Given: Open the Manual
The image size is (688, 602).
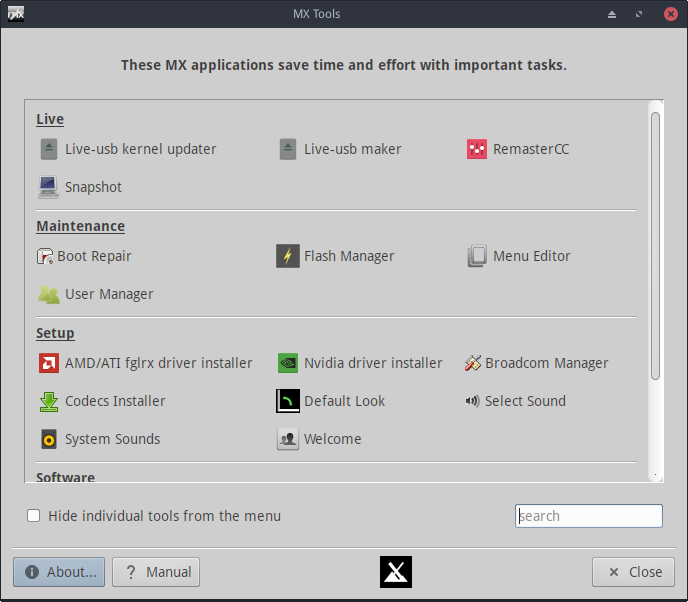Looking at the screenshot, I should tap(156, 572).
